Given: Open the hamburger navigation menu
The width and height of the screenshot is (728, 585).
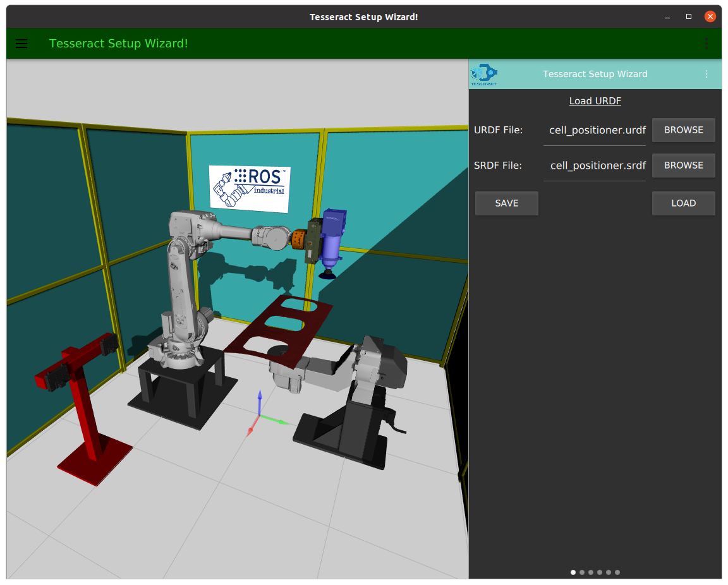Looking at the screenshot, I should coord(21,44).
